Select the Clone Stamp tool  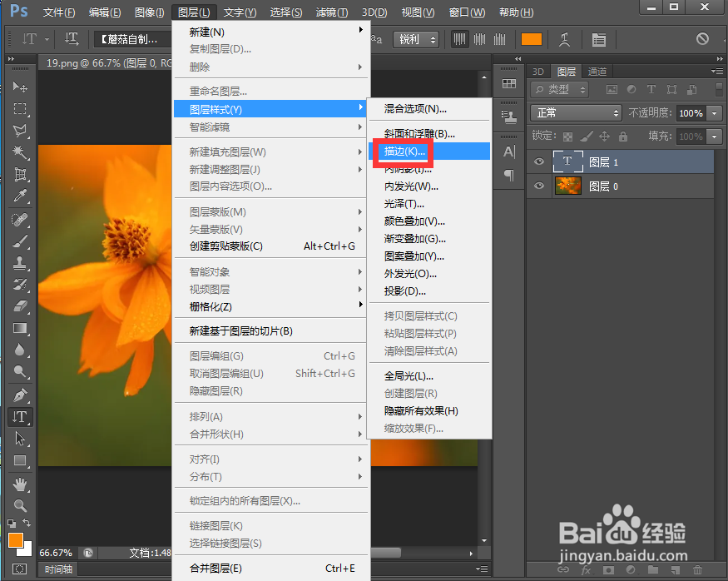click(20, 262)
